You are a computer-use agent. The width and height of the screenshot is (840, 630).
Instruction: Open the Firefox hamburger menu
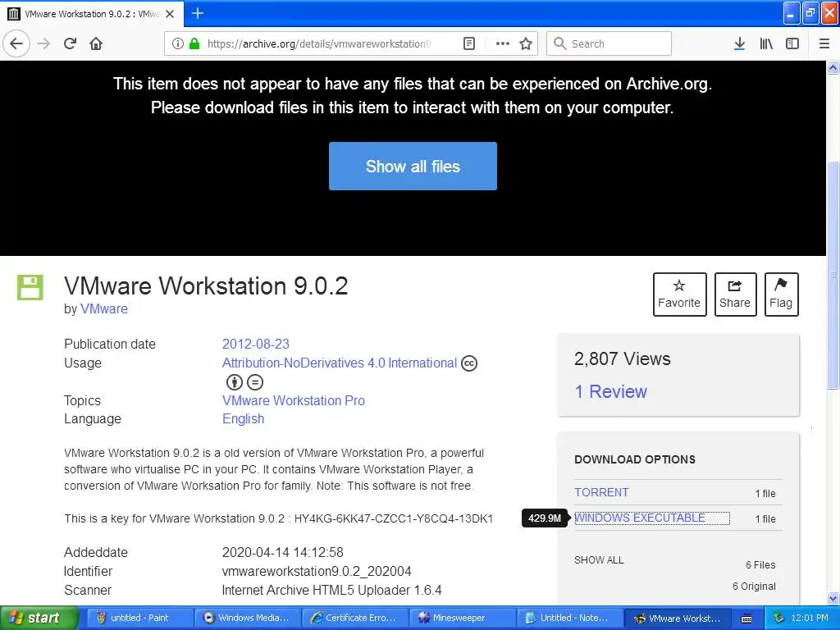[x=824, y=43]
